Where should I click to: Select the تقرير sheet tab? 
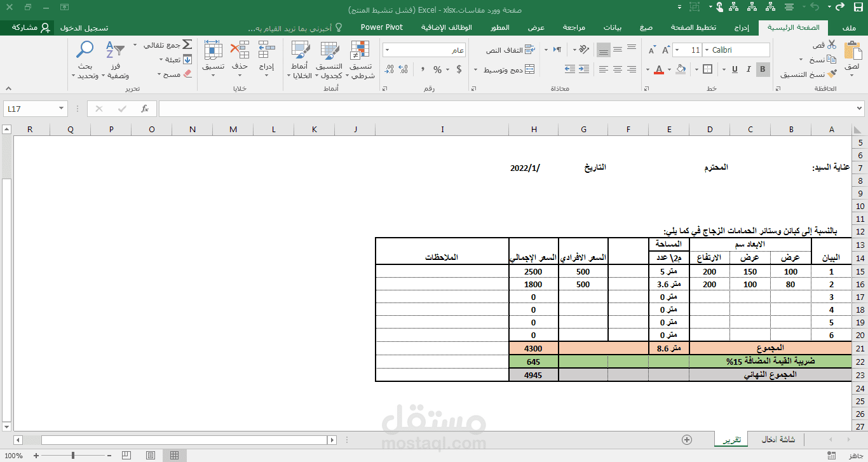point(733,440)
